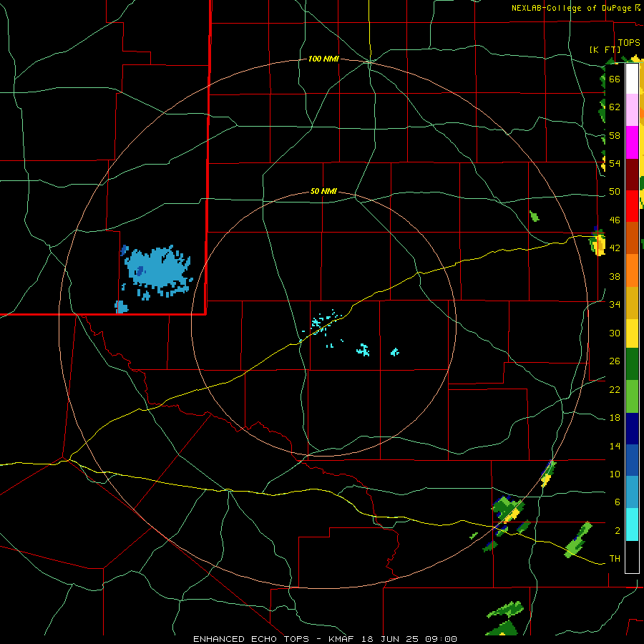Image resolution: width=644 pixels, height=644 pixels.
Task: Click the "50 NMI" range ring label
Action: [323, 191]
